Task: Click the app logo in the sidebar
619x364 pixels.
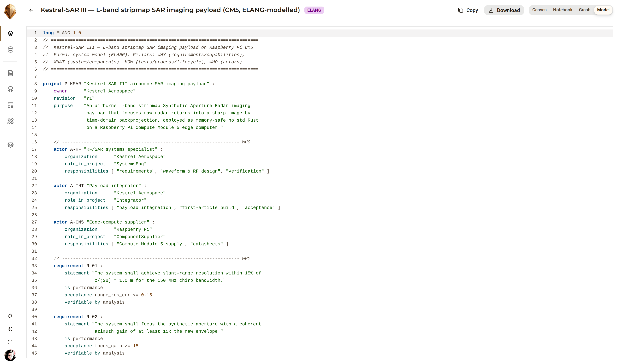Action: (x=10, y=11)
